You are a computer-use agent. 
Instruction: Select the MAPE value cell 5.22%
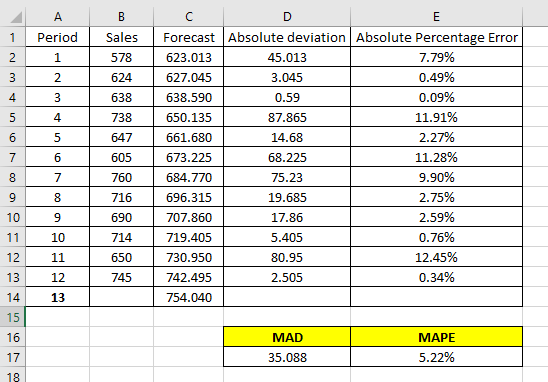click(437, 357)
